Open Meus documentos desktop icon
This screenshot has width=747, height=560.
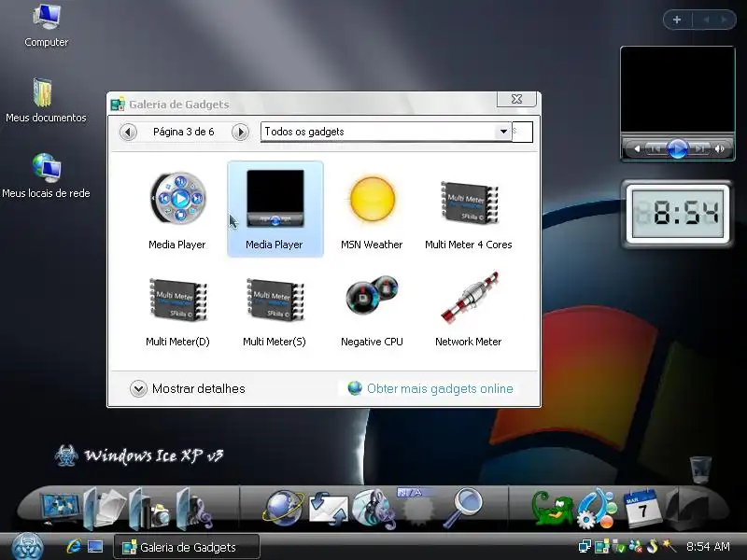[46, 101]
